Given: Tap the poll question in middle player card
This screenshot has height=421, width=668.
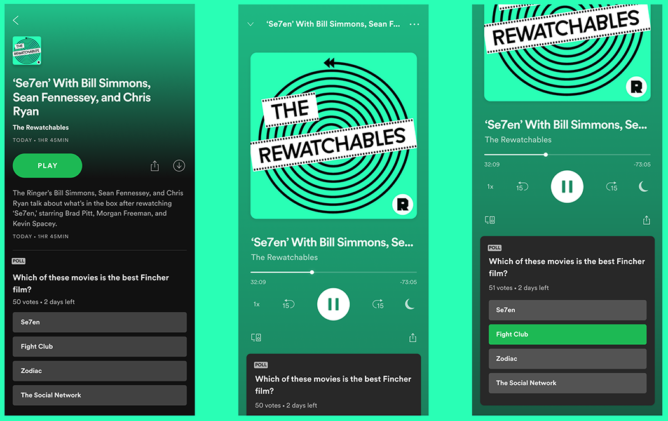Looking at the screenshot, I should pos(333,385).
